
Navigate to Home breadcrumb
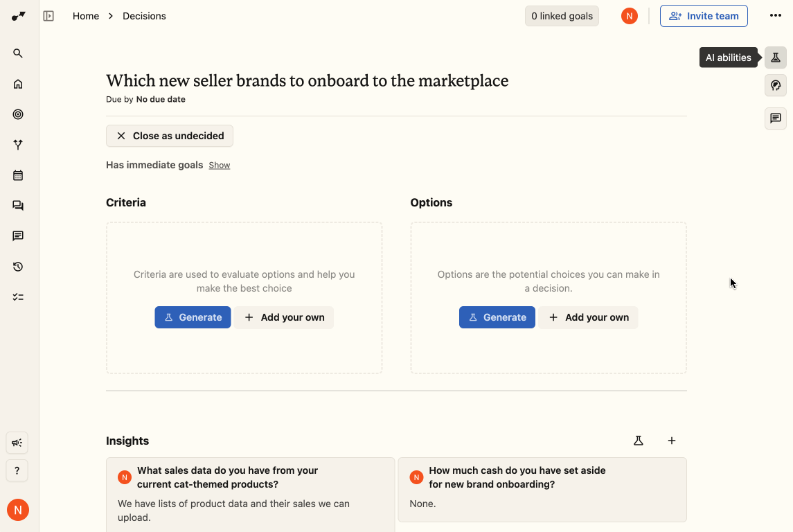[85, 16]
